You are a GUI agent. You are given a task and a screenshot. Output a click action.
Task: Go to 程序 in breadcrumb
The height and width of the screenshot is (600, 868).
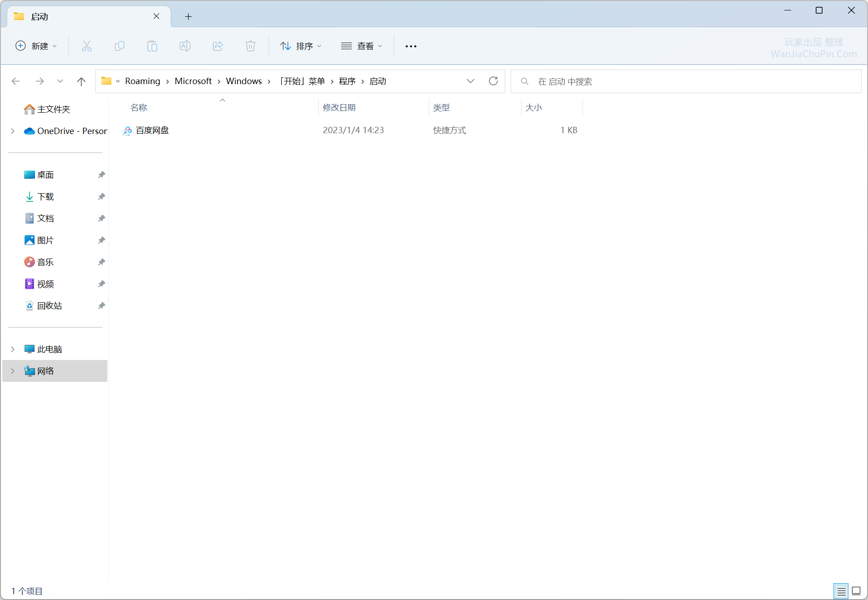tap(347, 81)
